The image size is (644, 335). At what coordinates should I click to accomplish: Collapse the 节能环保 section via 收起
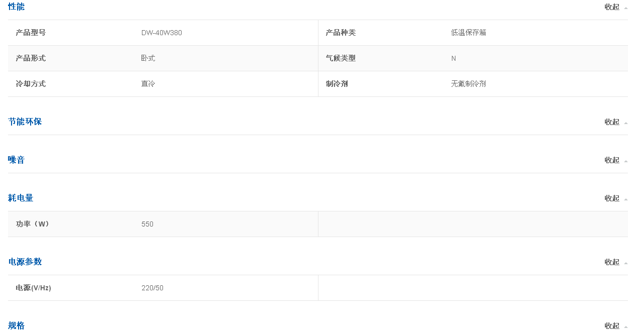[612, 122]
